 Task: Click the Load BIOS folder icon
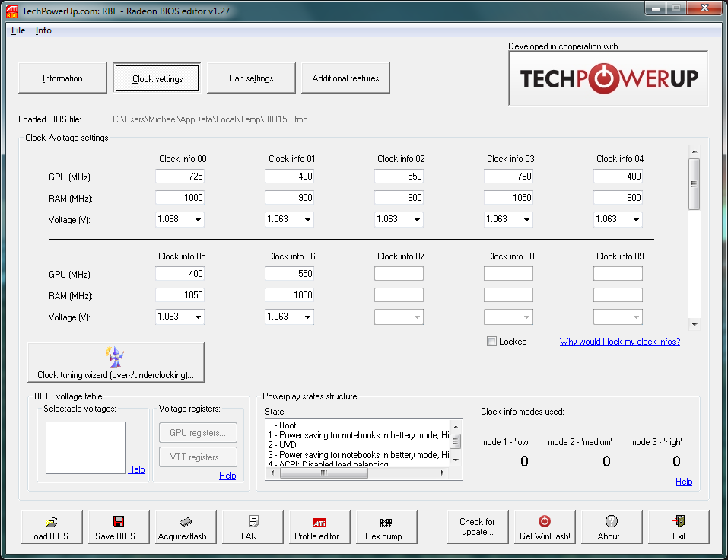52,522
